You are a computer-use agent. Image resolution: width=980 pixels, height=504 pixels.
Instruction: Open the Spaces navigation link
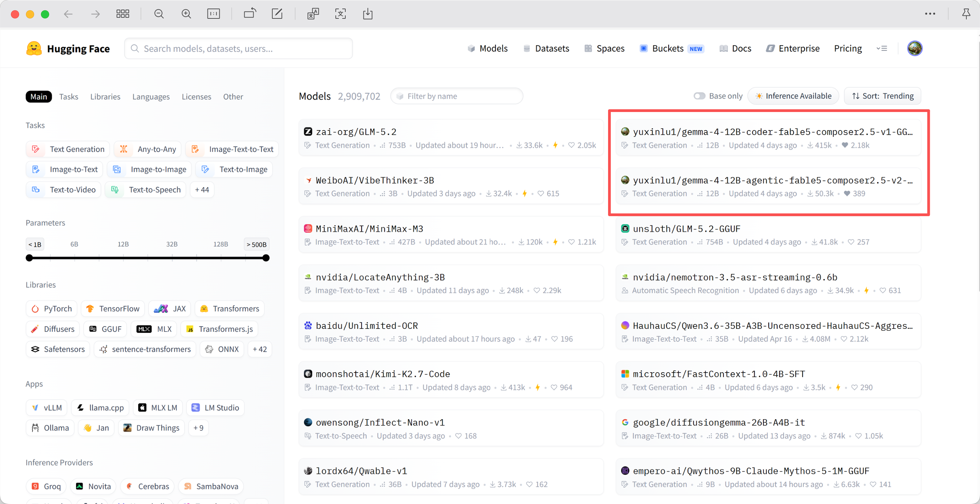point(605,48)
